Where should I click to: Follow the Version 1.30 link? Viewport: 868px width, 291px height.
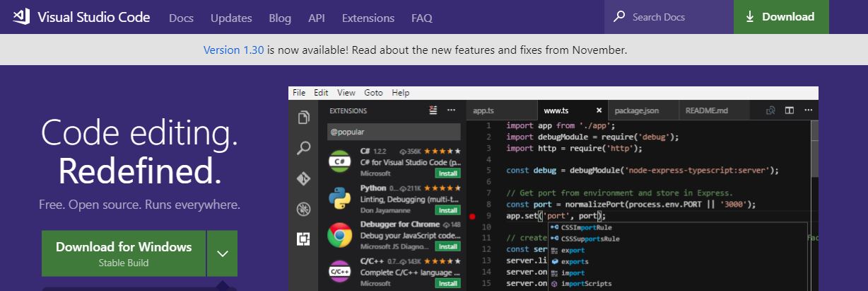(x=233, y=50)
